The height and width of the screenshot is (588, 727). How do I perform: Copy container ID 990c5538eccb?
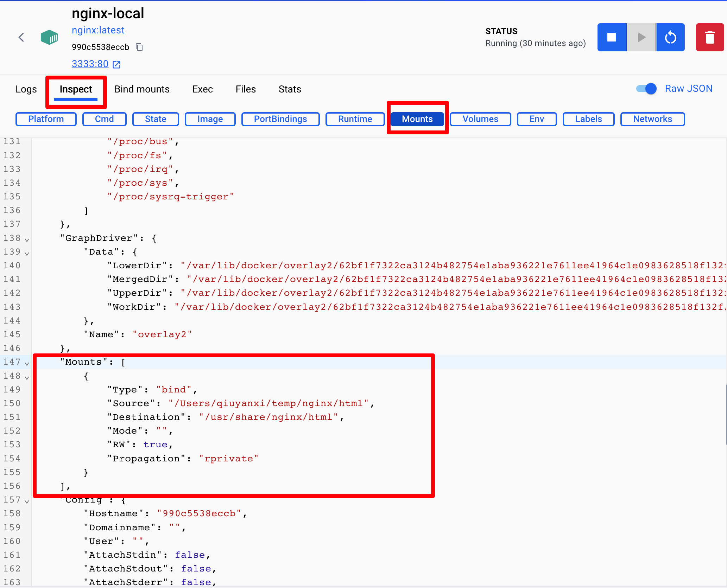tap(139, 47)
